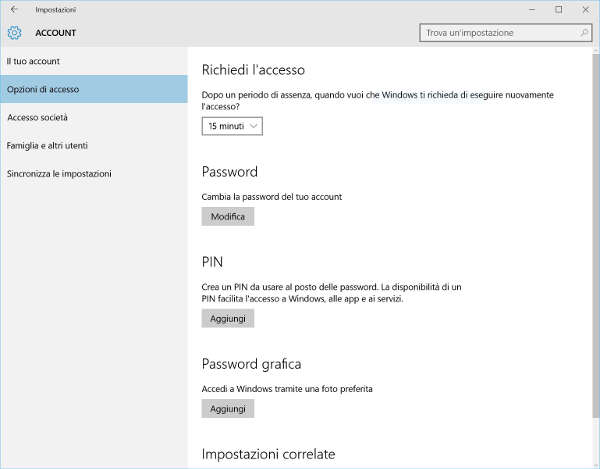The width and height of the screenshot is (600, 469).
Task: Click the vertical scrollbar on the right
Action: pos(594,250)
